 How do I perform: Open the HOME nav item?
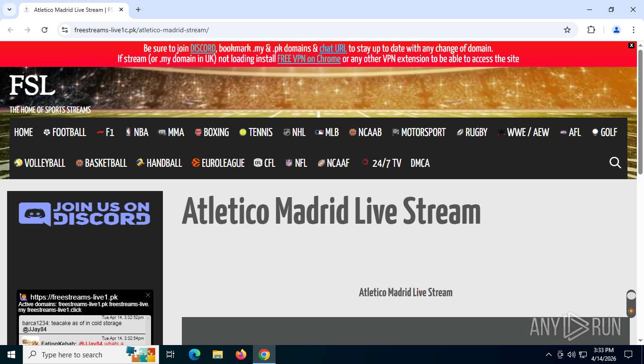click(x=24, y=133)
